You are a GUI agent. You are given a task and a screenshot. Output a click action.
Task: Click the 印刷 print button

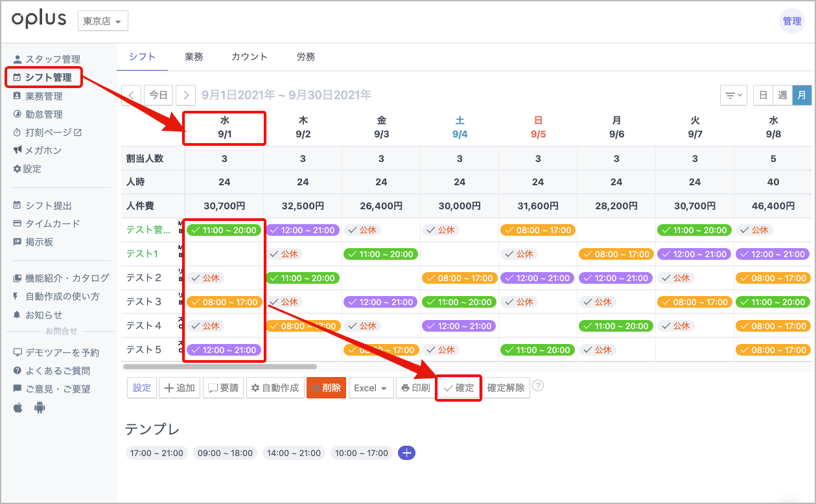(415, 388)
